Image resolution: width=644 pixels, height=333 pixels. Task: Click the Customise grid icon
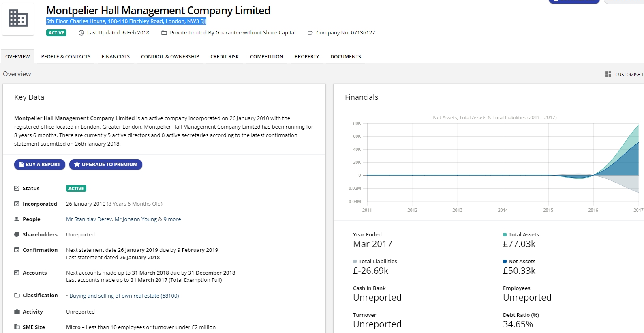pyautogui.click(x=608, y=74)
